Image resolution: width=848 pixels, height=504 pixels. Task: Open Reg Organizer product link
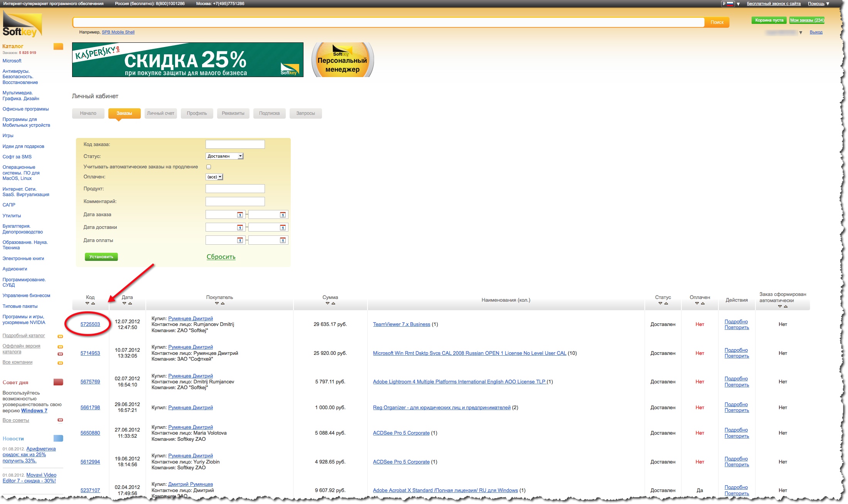tap(442, 408)
